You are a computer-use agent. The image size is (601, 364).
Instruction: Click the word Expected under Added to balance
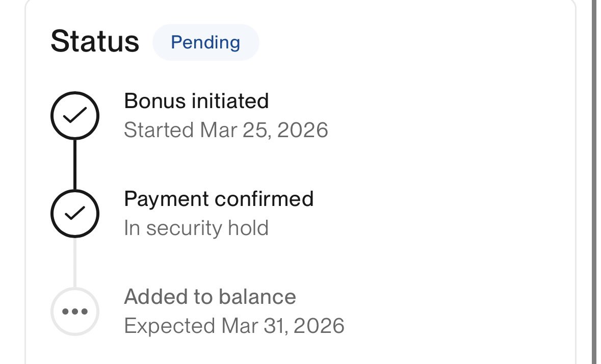(169, 325)
